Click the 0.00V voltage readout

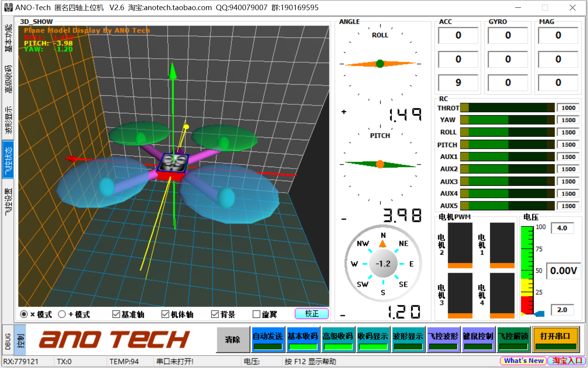(563, 271)
